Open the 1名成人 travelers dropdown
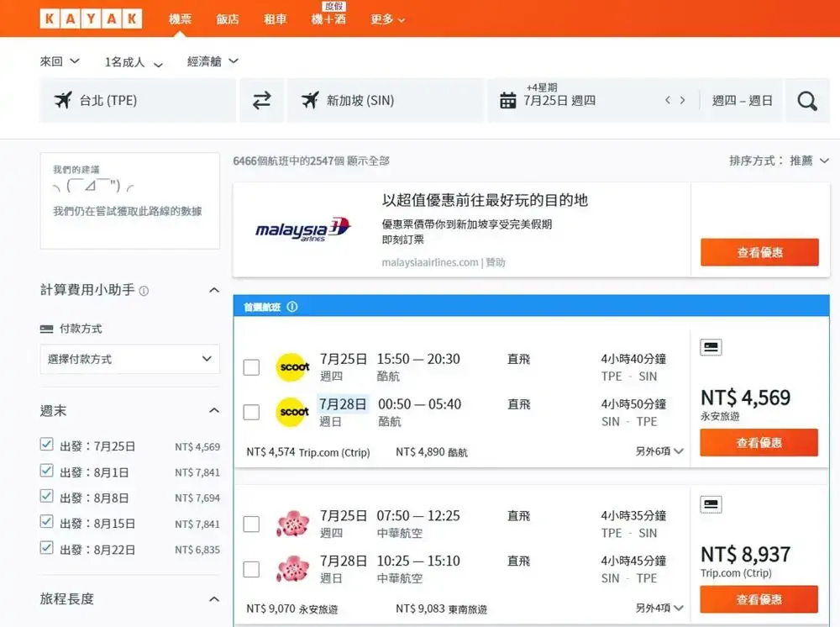Screen dimensions: 840x627 [x=134, y=62]
